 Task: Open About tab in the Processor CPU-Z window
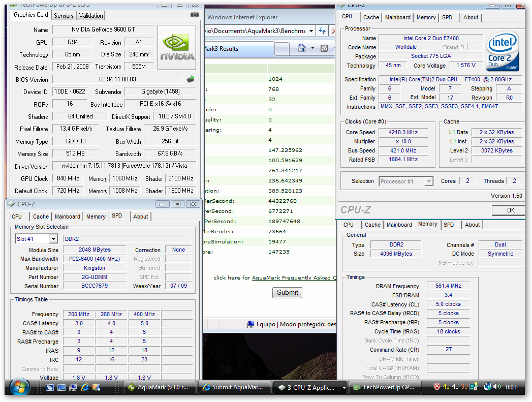coord(471,17)
